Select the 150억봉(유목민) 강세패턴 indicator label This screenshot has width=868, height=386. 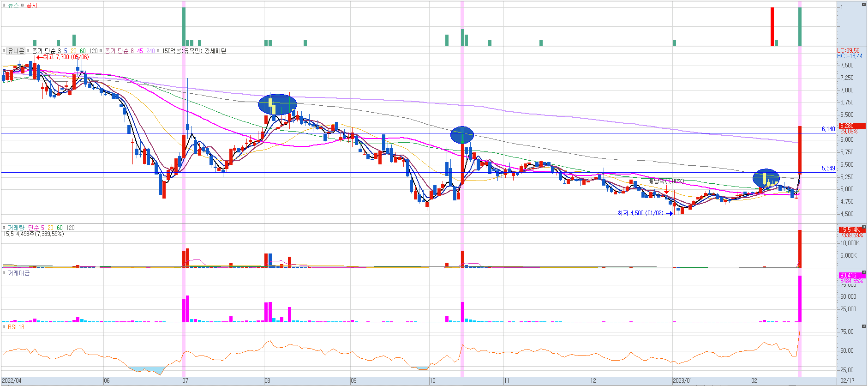pyautogui.click(x=194, y=51)
